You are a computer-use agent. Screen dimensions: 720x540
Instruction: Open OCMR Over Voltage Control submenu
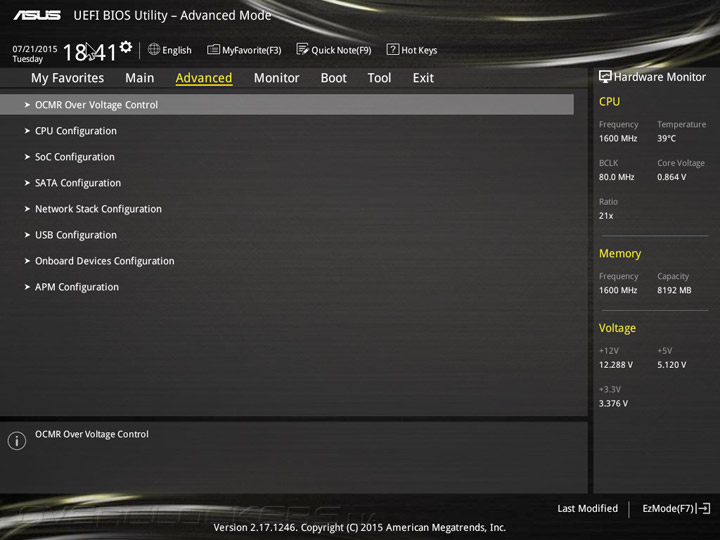click(x=287, y=105)
